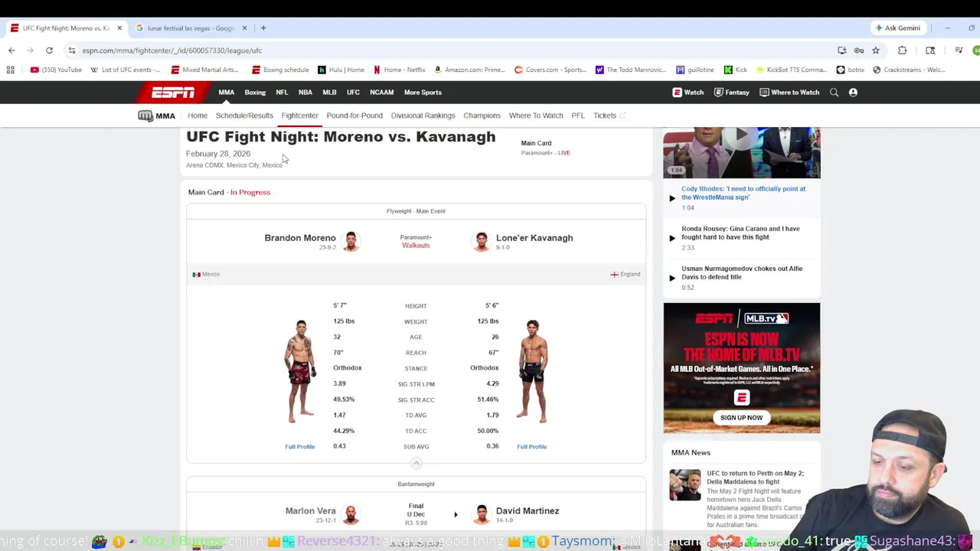
Task: Open the Pound-for-Pound tab
Action: (354, 116)
